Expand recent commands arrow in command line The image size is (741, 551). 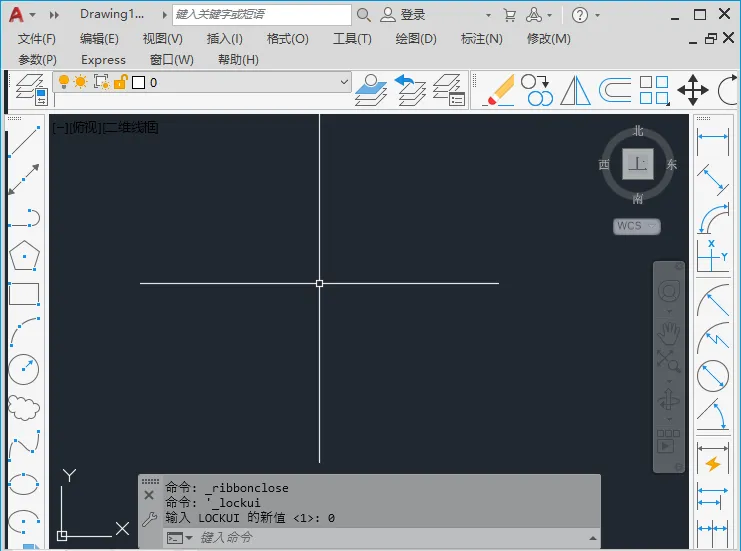[189, 538]
